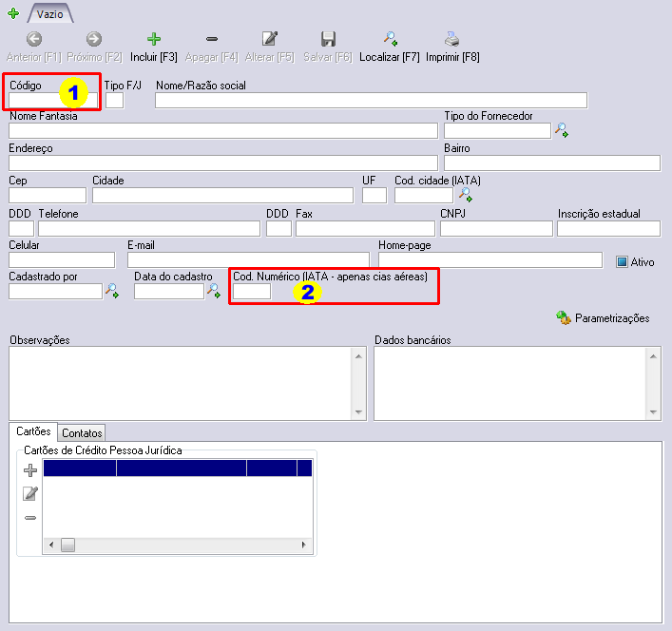Click Salvar [F6] floppy disk icon
Viewport: 672px width, 631px height.
point(328,39)
